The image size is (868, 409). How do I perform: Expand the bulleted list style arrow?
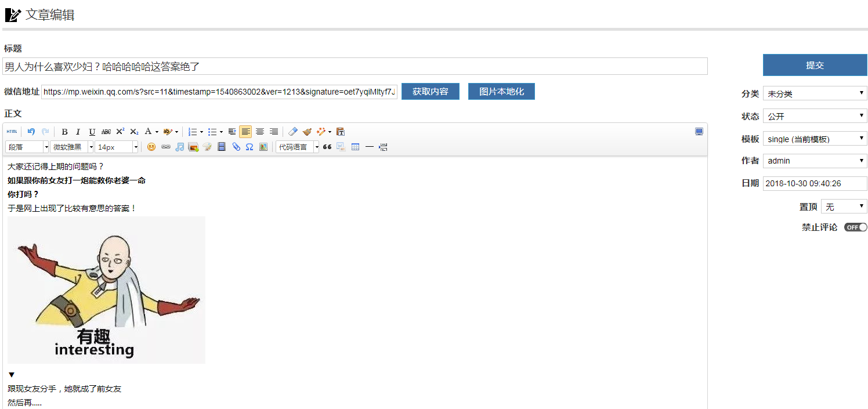(x=221, y=132)
